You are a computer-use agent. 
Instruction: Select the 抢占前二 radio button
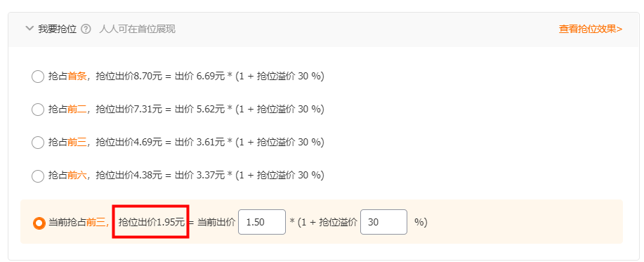point(38,110)
